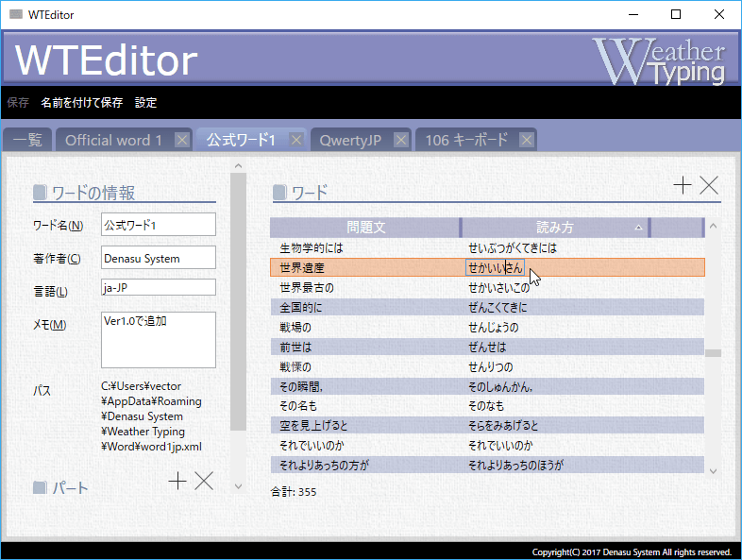Select the その瞬間, row
This screenshot has width=742, height=560.
pos(487,387)
